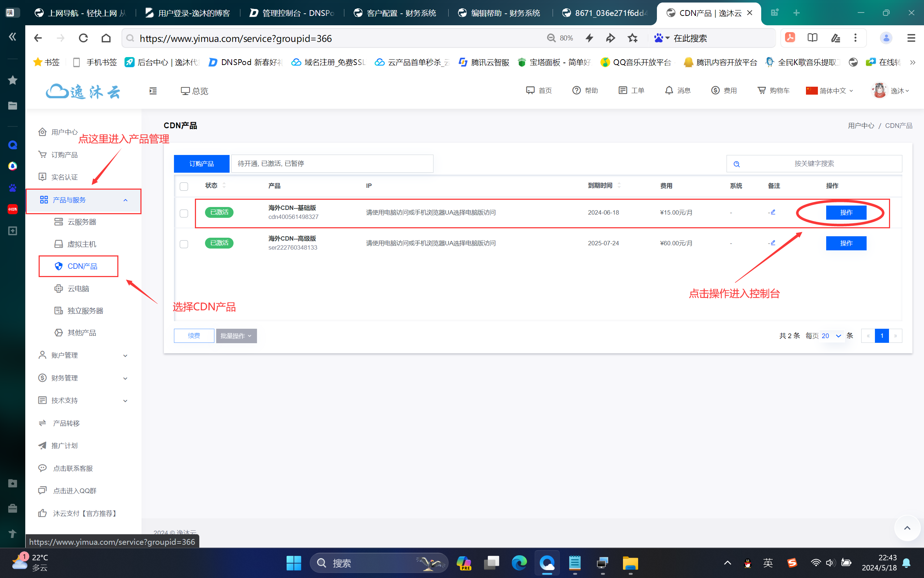Expand the 账户管理 menu
The height and width of the screenshot is (578, 924).
click(83, 355)
